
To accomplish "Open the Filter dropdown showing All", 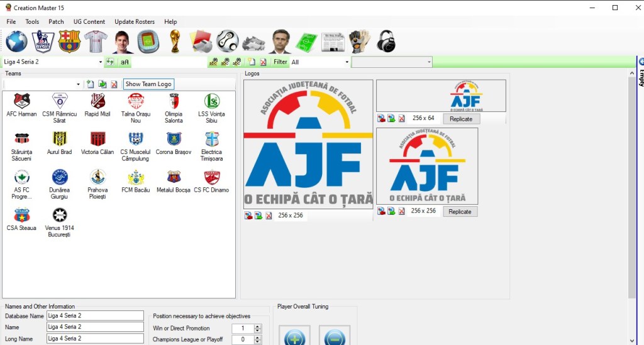I will click(x=347, y=62).
